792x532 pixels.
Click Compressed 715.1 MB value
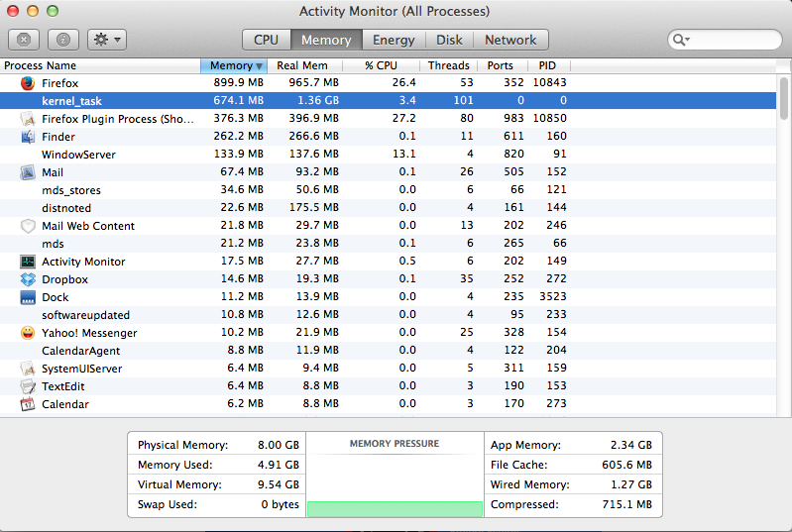(x=626, y=504)
